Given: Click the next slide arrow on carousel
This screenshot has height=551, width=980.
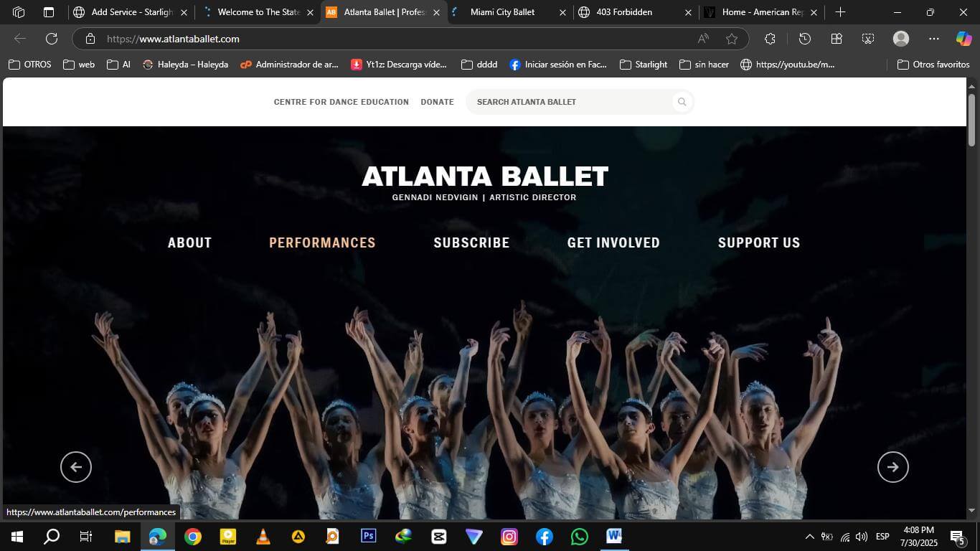Looking at the screenshot, I should (892, 467).
